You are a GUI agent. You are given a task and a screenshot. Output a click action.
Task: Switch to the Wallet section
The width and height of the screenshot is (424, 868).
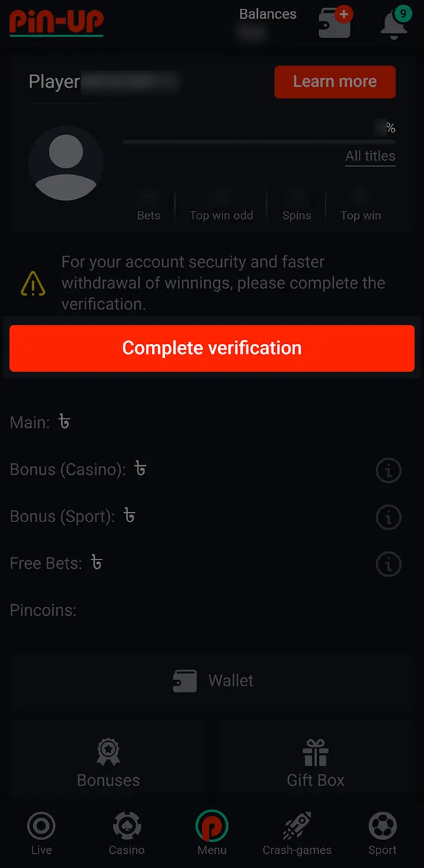coord(212,681)
